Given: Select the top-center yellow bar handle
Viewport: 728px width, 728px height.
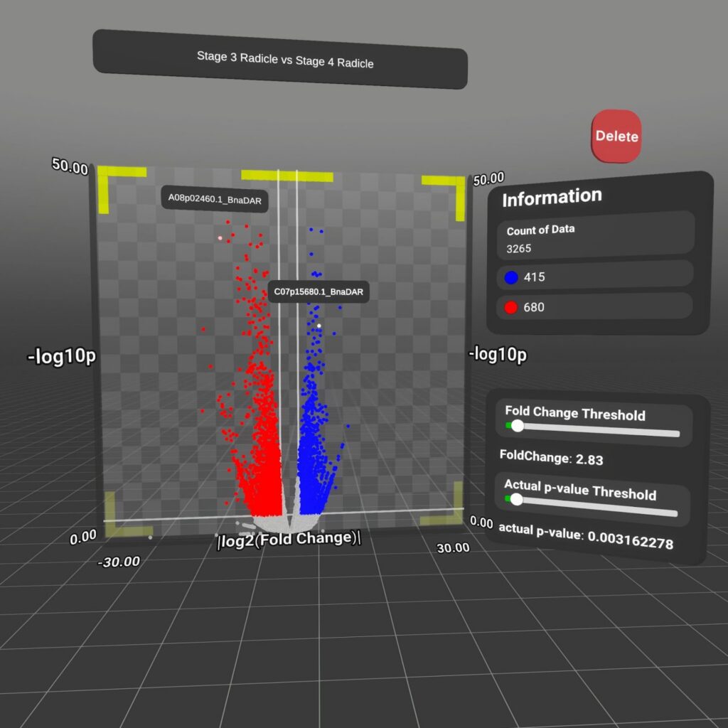Looking at the screenshot, I should click(287, 176).
